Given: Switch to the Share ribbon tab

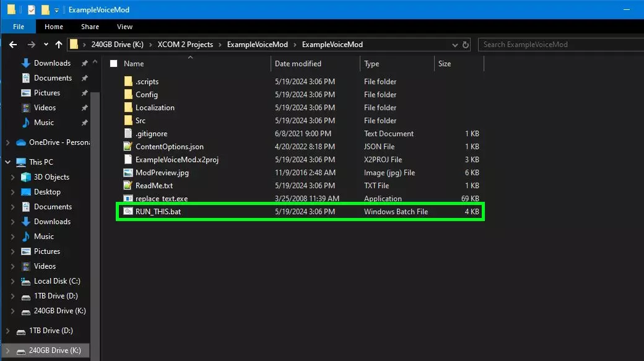Looking at the screenshot, I should [x=90, y=26].
